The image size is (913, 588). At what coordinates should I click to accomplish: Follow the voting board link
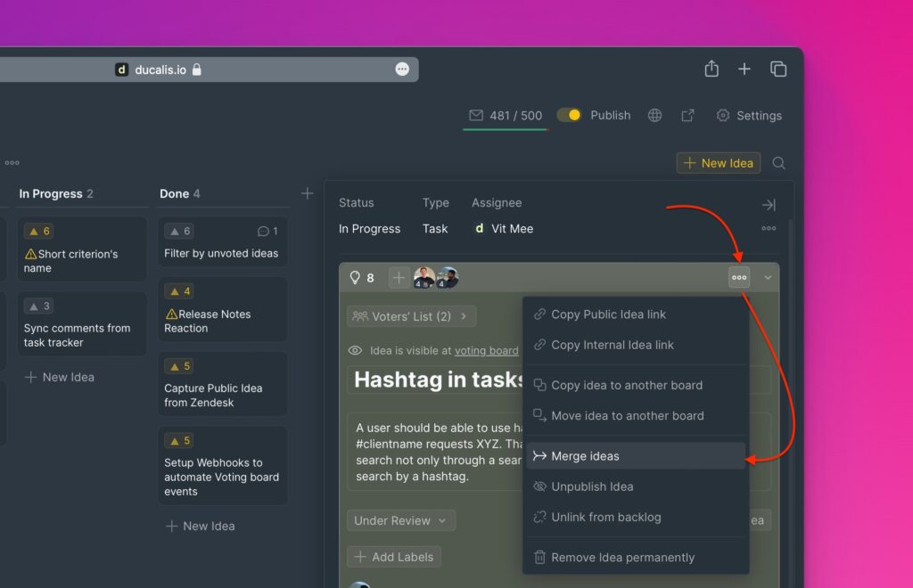486,351
